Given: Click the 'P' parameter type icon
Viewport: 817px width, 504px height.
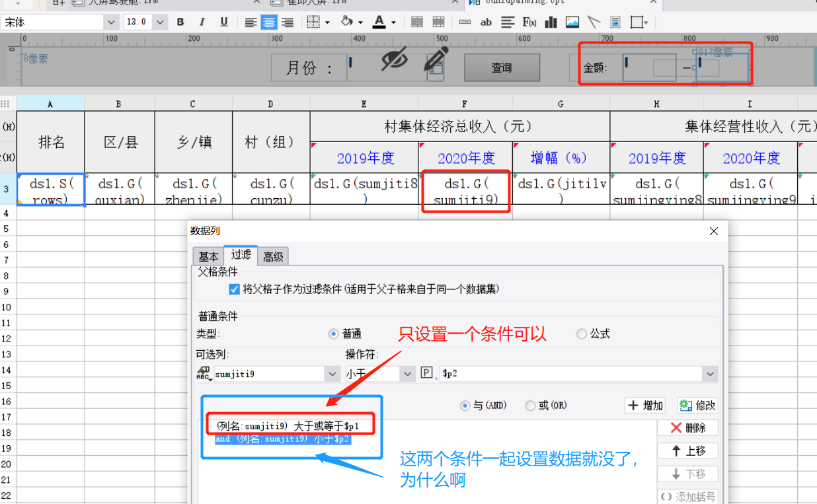Looking at the screenshot, I should pyautogui.click(x=426, y=374).
